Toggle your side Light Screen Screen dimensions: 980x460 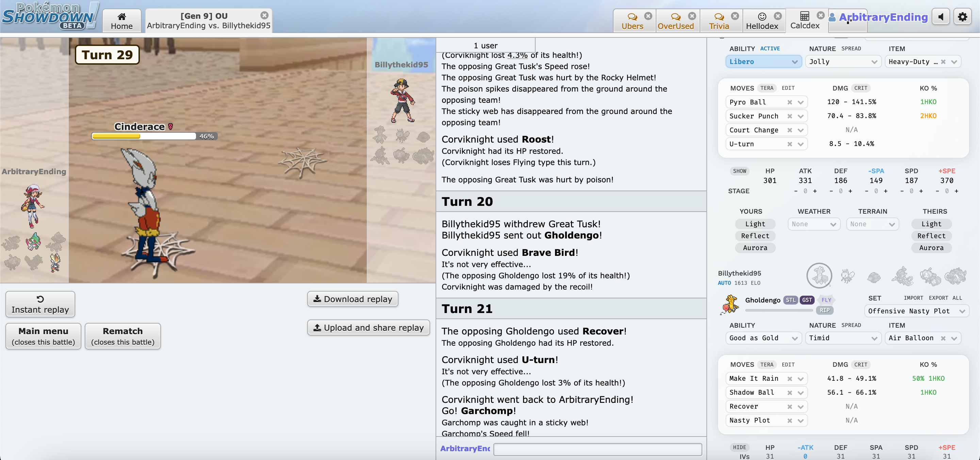(755, 224)
